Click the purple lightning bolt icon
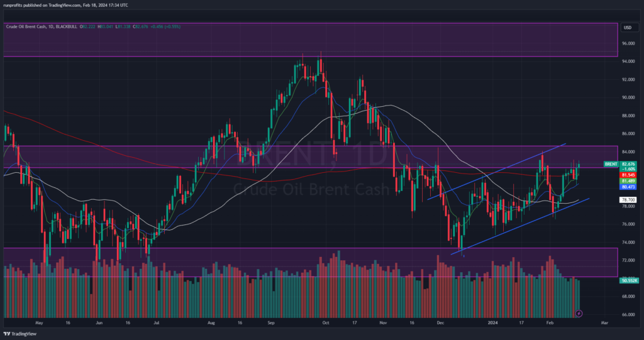Viewport: 644px width, 340px height. 579,312
